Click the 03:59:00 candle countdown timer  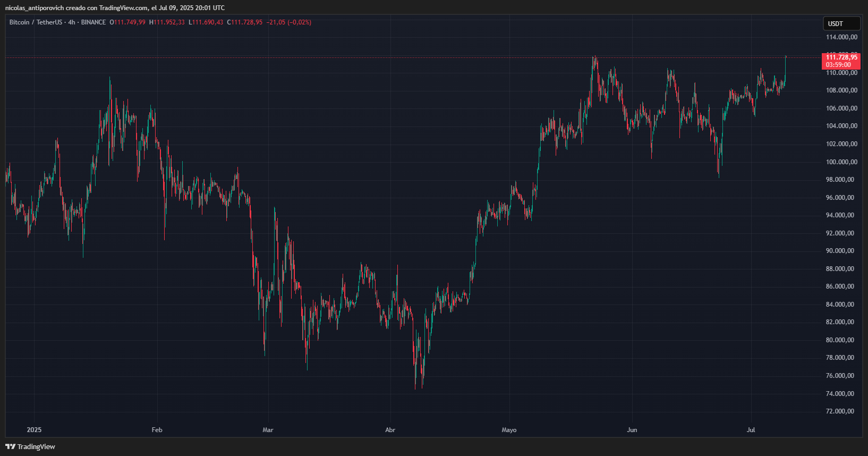pos(838,65)
